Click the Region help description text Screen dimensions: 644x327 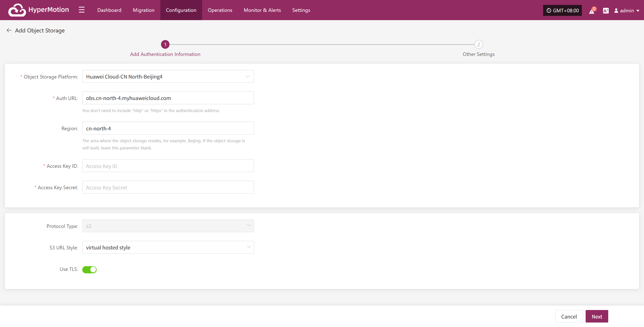[163, 144]
